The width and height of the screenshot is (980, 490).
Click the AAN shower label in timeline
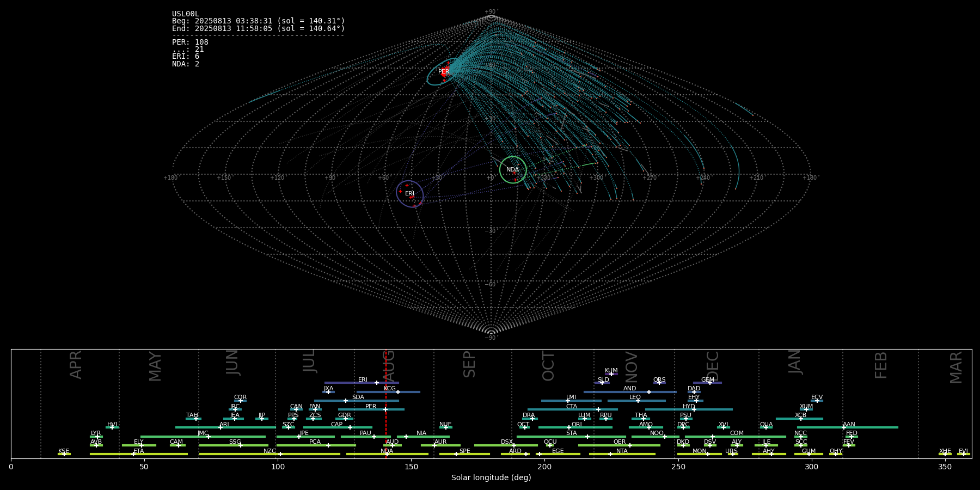click(x=849, y=425)
